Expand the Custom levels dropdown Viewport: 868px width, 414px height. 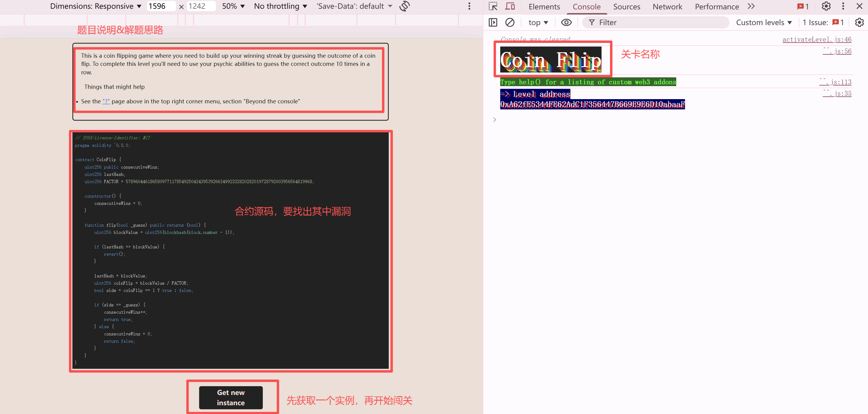764,23
